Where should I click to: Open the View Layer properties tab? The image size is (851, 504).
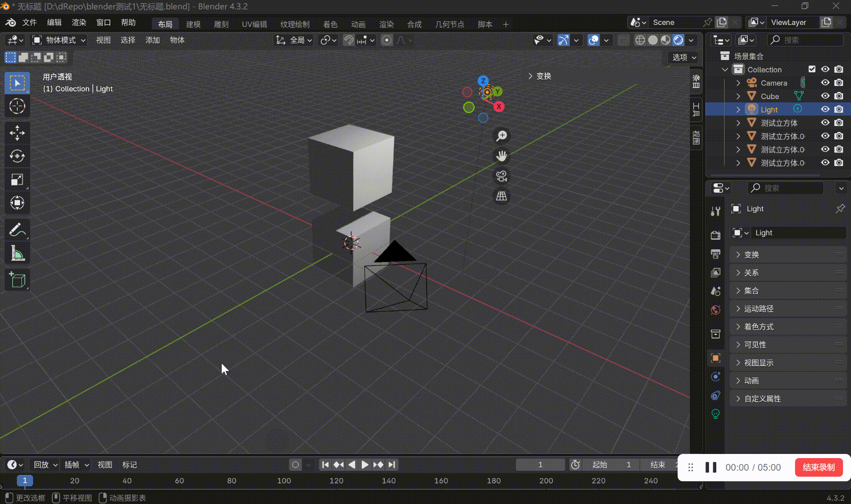[x=715, y=272]
